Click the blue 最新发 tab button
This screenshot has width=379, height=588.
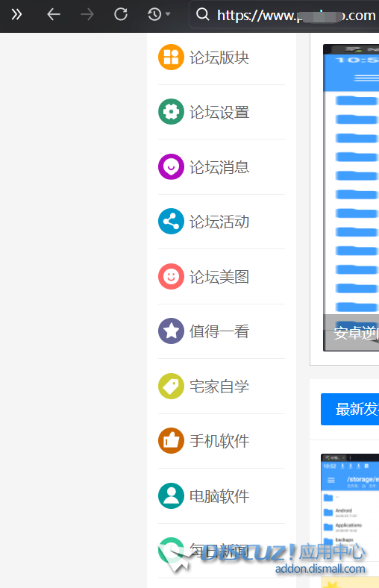pyautogui.click(x=350, y=409)
